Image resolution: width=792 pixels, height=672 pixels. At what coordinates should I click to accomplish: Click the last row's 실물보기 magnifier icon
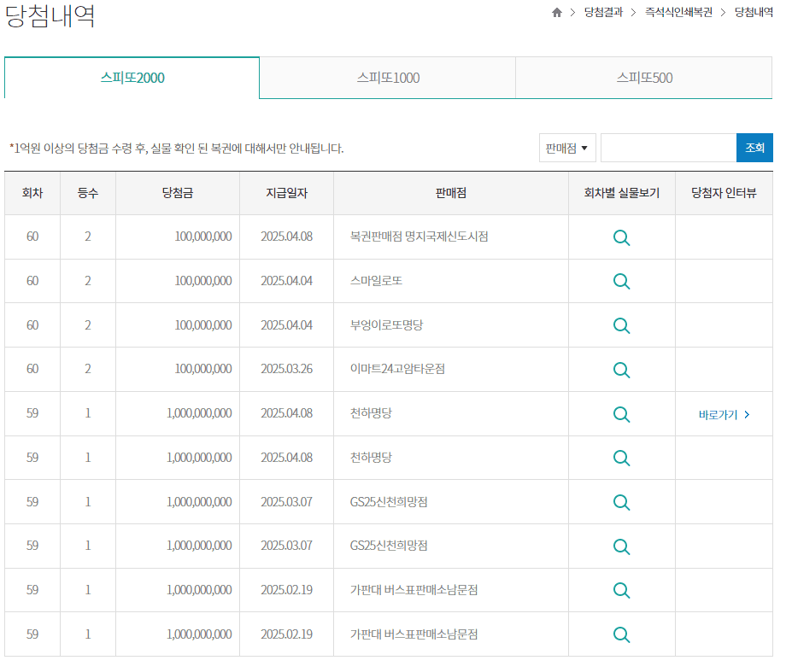click(621, 634)
